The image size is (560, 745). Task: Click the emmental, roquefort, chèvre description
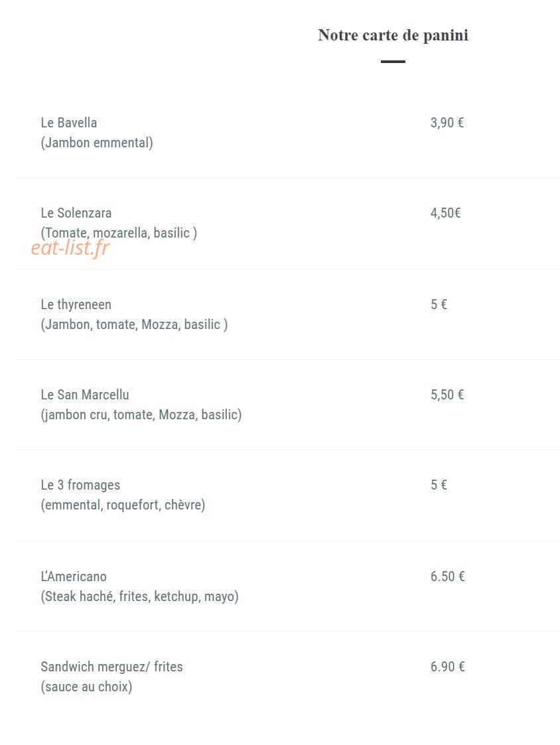click(123, 505)
